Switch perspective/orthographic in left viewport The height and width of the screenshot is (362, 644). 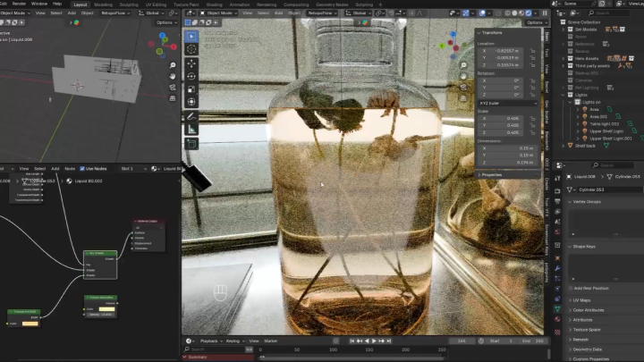173,98
